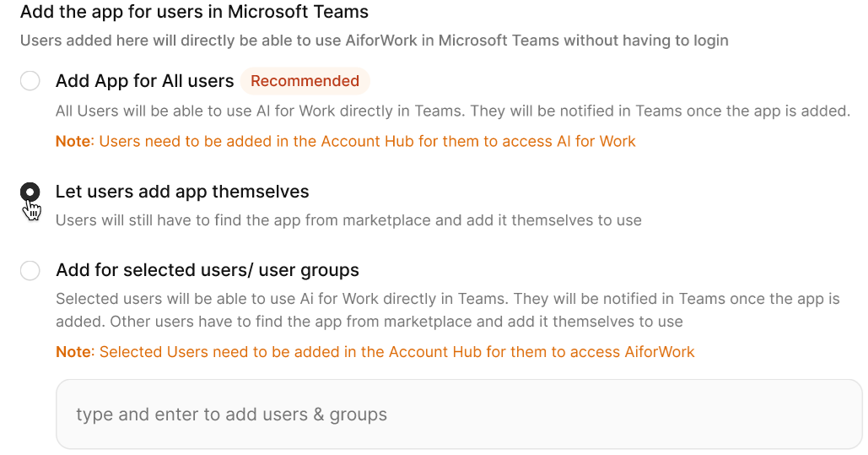Click the Selected users will be able description

[448, 311]
